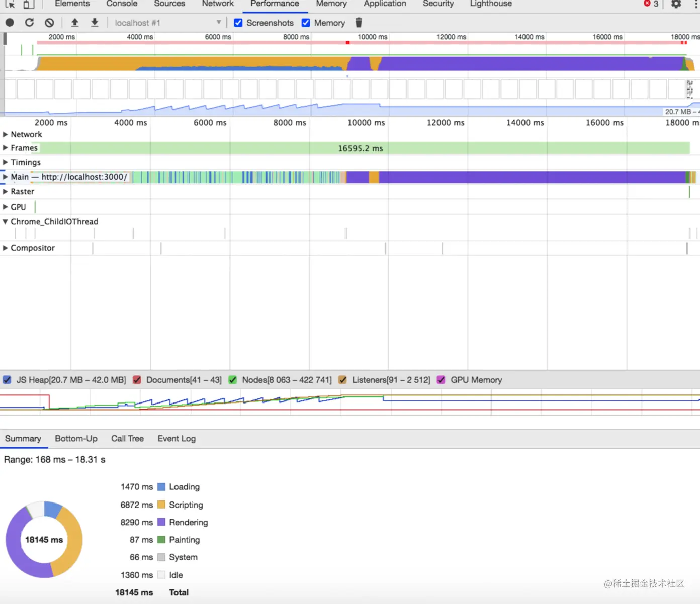Expand the Frames track
Screen dimensions: 700x604
[6, 148]
